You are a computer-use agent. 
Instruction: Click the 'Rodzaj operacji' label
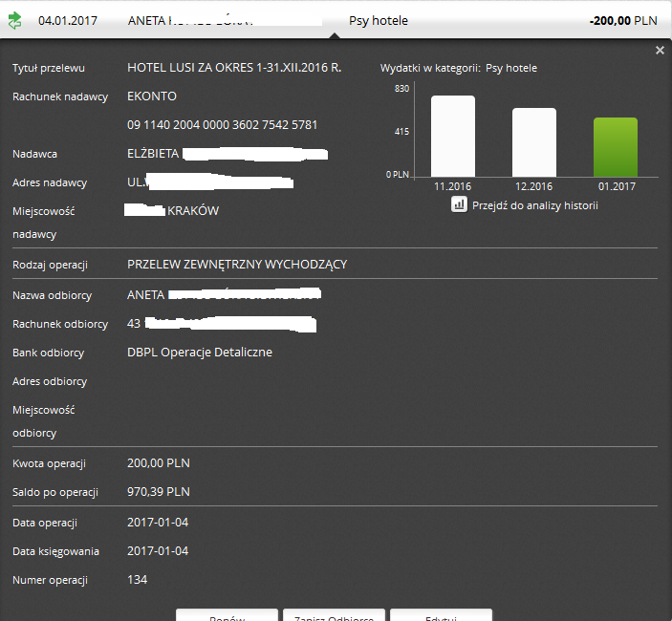50,265
